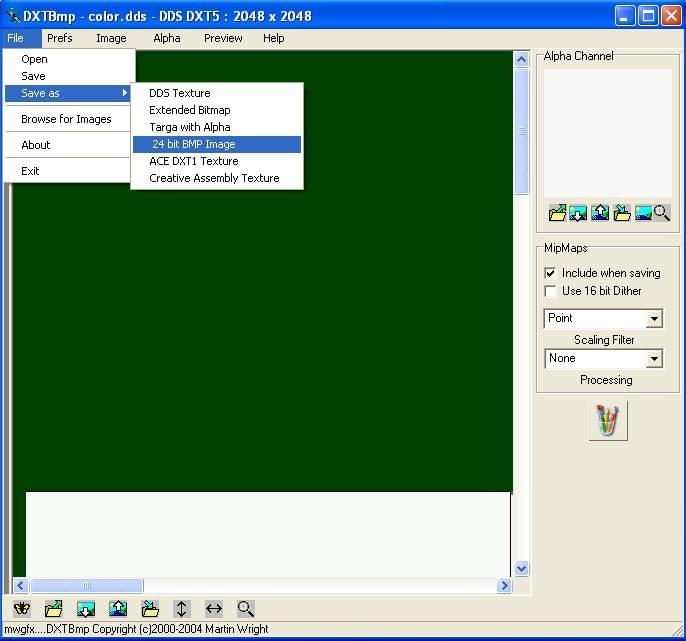The width and height of the screenshot is (686, 641).
Task: Save as Creative Assembly Texture
Action: [217, 178]
